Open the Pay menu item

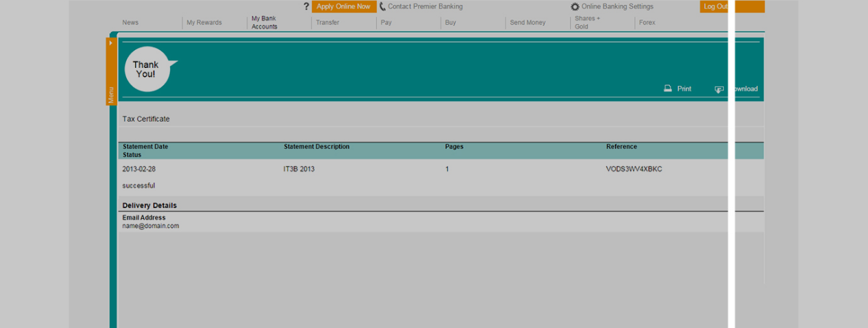click(x=386, y=23)
